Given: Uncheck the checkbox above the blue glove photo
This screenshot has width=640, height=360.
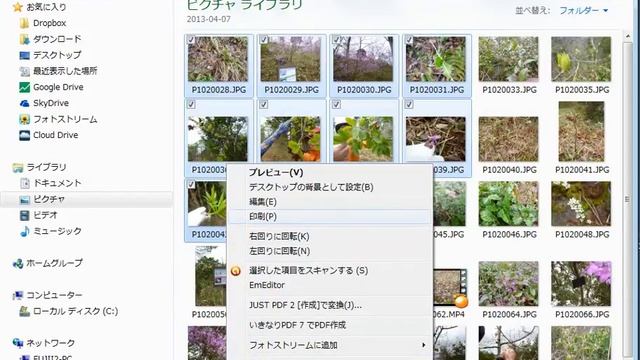Looking at the screenshot, I should [264, 104].
